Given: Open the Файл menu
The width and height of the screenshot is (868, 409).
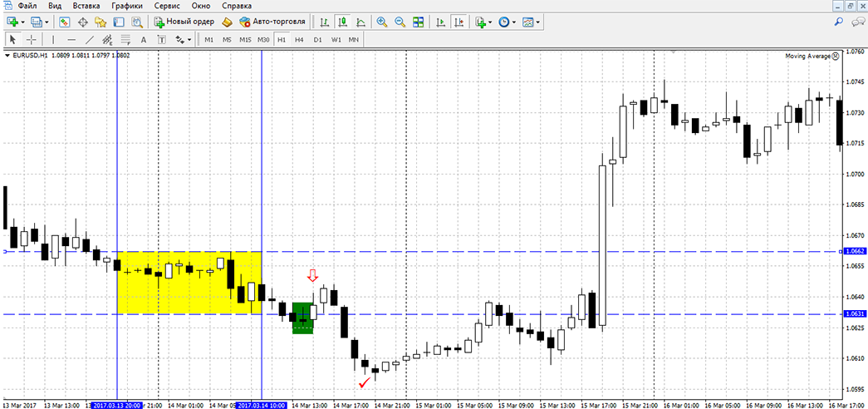Looking at the screenshot, I should pyautogui.click(x=27, y=6).
